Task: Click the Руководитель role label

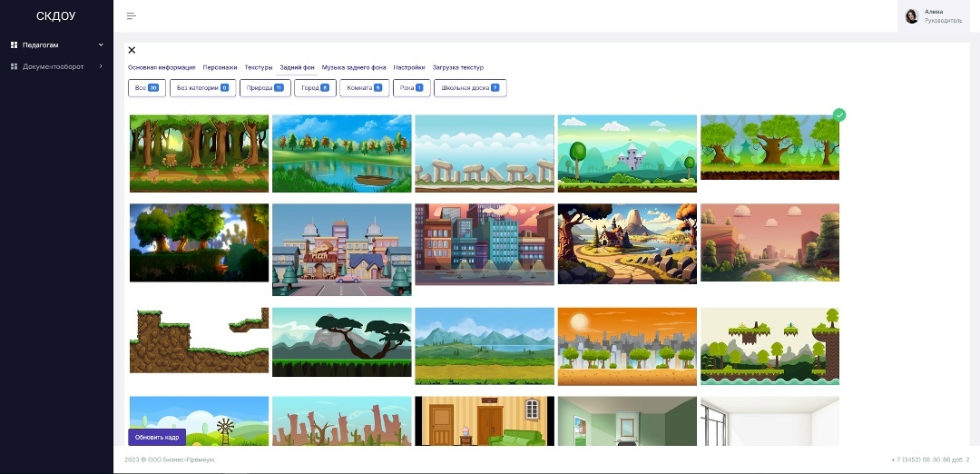Action: click(x=943, y=21)
